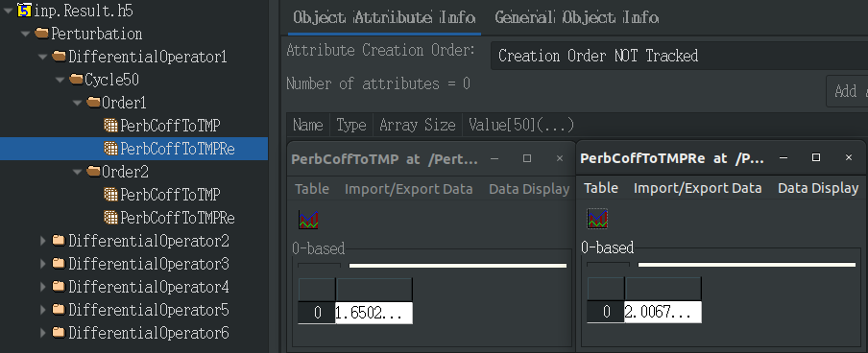Open Data Display menu in PerbCoffToTMP window

tap(529, 189)
